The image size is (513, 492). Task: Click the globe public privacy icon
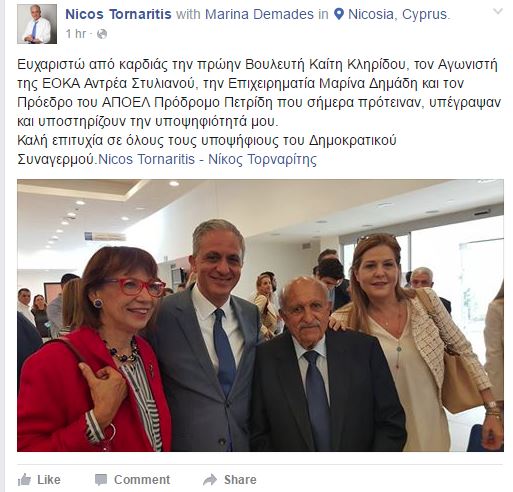(x=102, y=34)
